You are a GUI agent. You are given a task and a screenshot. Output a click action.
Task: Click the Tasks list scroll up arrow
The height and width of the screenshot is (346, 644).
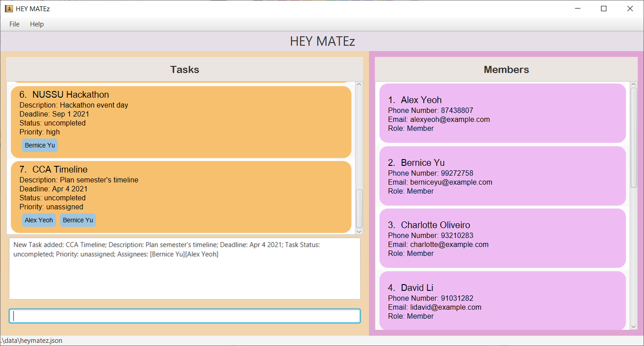point(359,85)
